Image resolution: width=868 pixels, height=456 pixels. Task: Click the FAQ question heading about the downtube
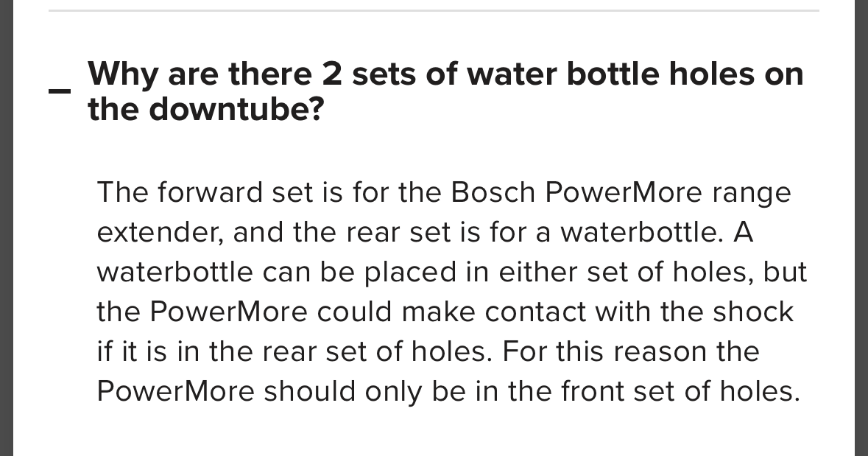(445, 92)
